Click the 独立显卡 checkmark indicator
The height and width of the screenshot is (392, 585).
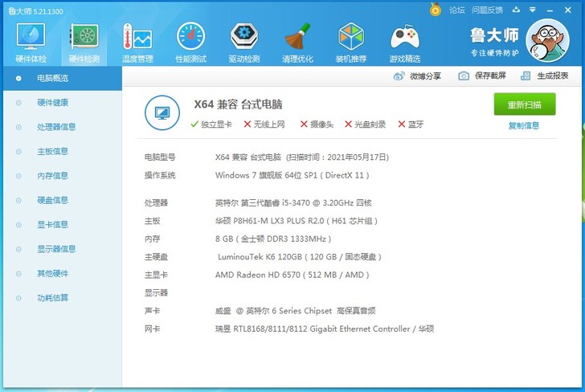211,125
